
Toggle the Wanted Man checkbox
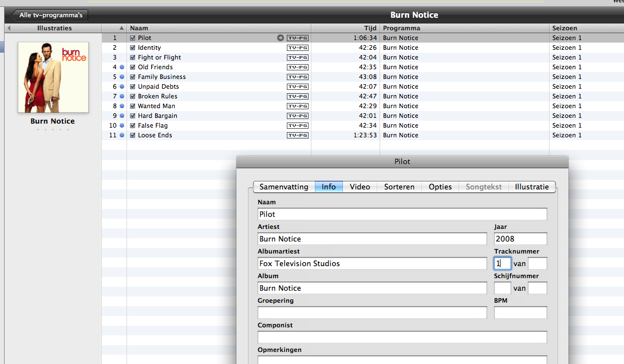tap(132, 106)
